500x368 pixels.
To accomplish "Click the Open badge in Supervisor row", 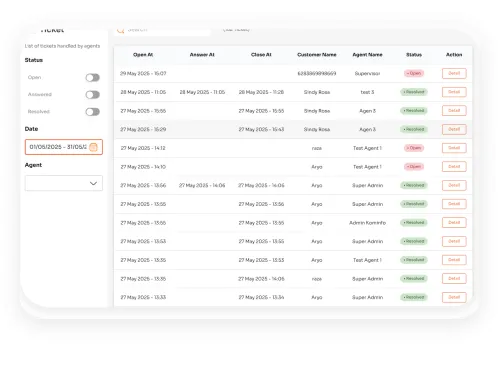I will click(x=414, y=73).
